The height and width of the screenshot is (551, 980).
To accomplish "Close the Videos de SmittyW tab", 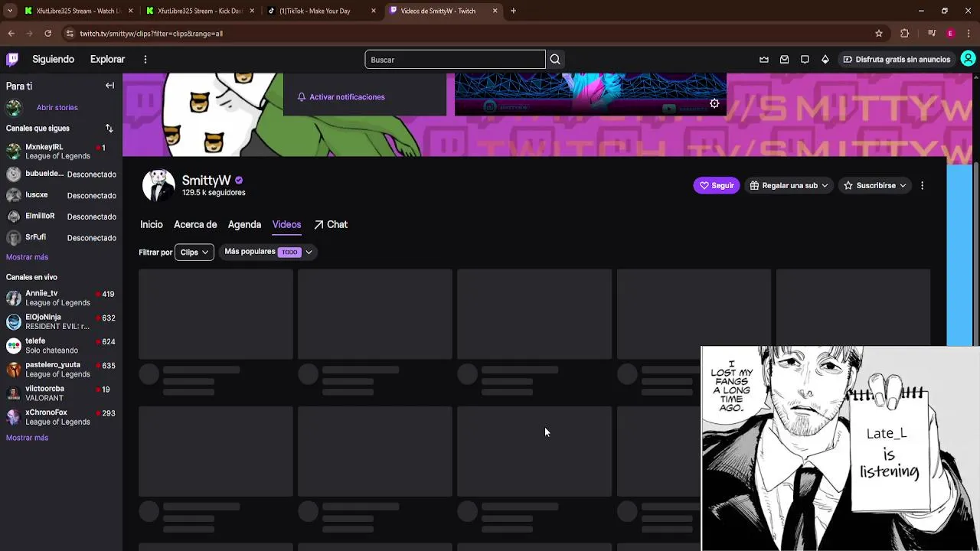I will click(495, 11).
